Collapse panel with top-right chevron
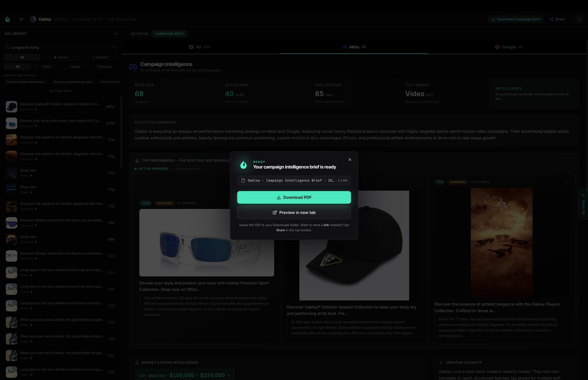The width and height of the screenshot is (588, 380). click(x=580, y=19)
